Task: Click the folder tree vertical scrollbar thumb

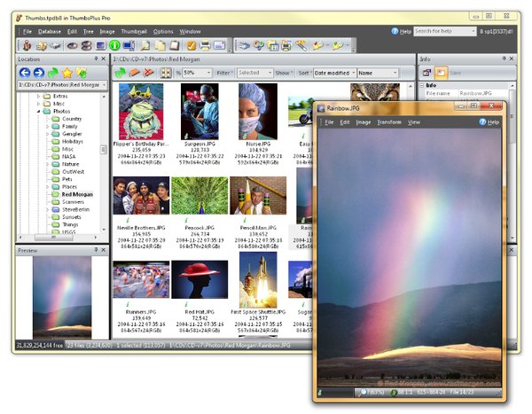Action: [x=104, y=150]
